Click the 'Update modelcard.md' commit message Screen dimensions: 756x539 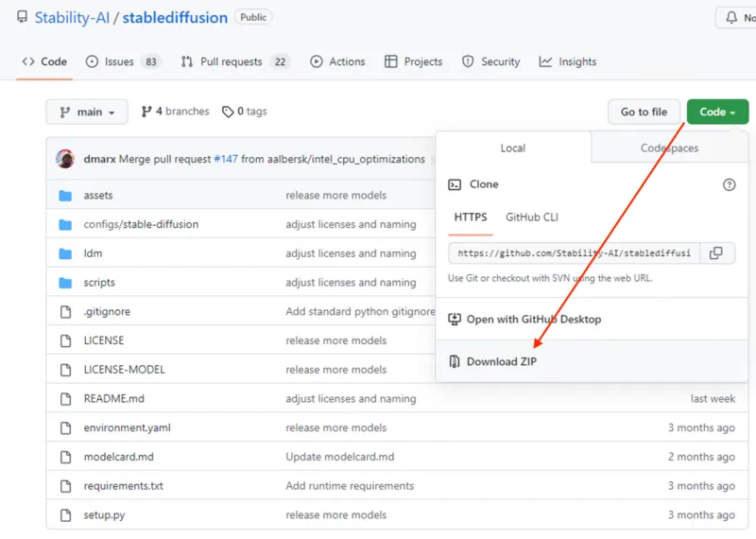[340, 457]
